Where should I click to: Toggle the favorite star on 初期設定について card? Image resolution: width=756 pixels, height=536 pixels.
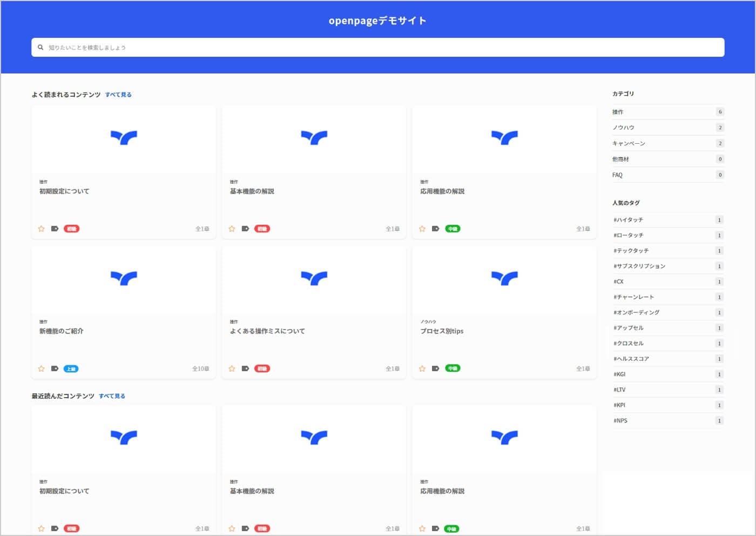coord(41,229)
